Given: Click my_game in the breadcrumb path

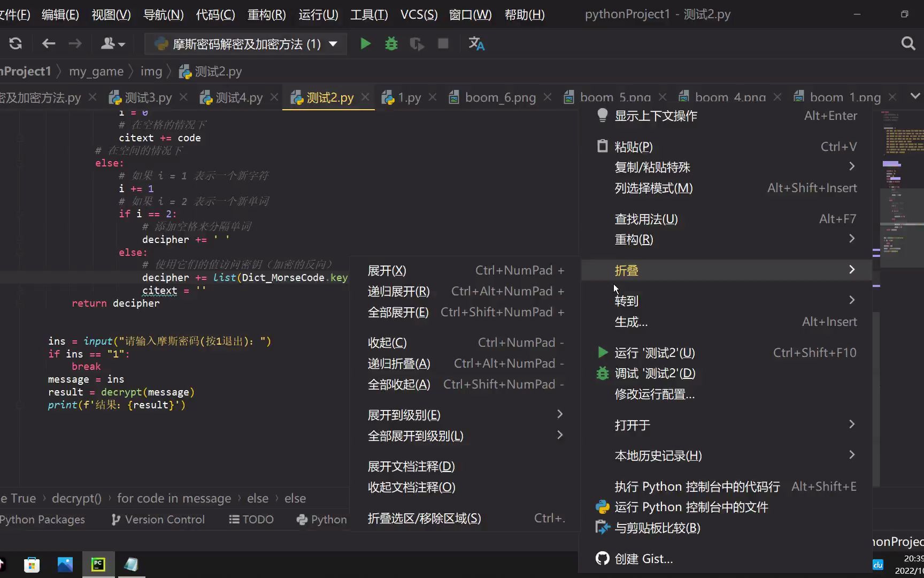Looking at the screenshot, I should pyautogui.click(x=96, y=71).
